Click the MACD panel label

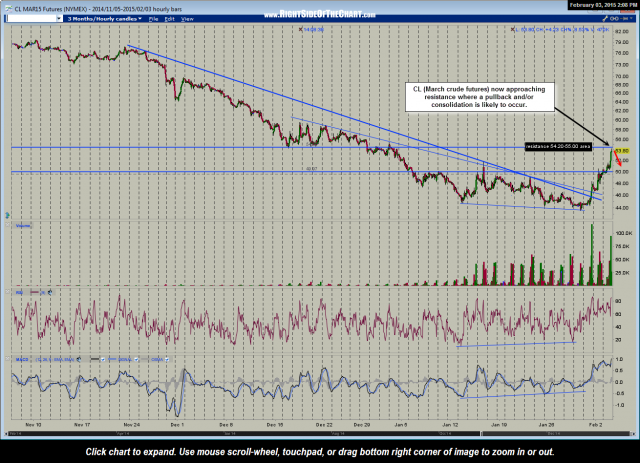(x=22, y=359)
